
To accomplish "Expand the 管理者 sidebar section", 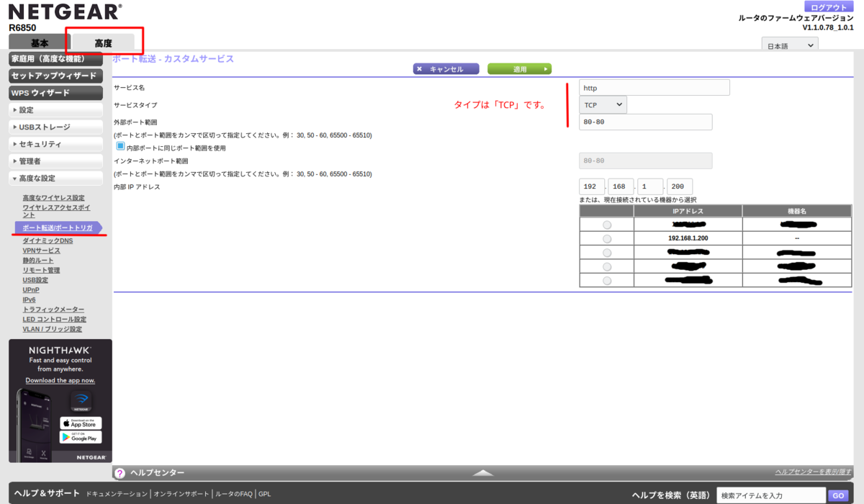I will pos(56,161).
